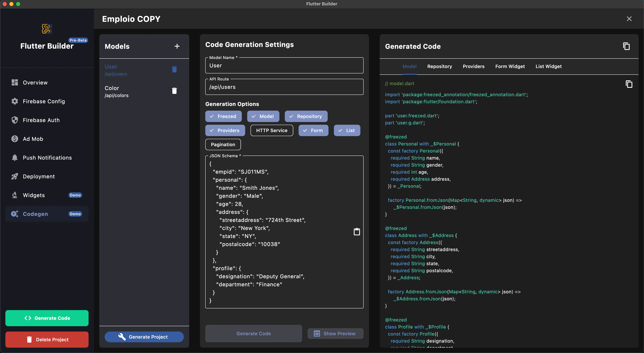The image size is (644, 353).
Task: Toggle the Form generation option
Action: [313, 130]
